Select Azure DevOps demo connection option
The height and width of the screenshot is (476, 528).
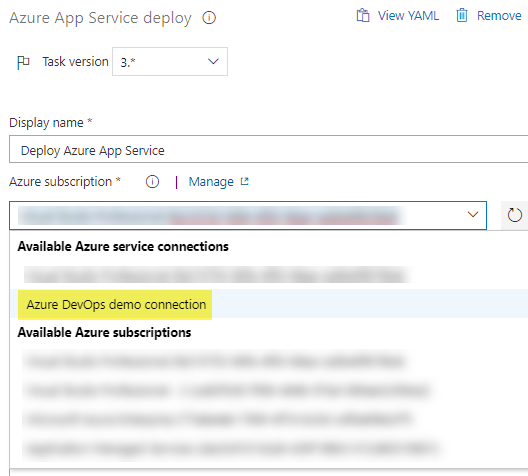pyautogui.click(x=116, y=304)
